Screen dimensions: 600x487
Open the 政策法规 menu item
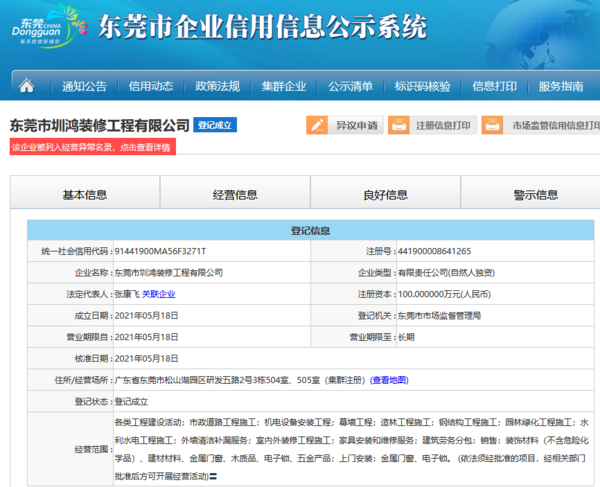(217, 86)
